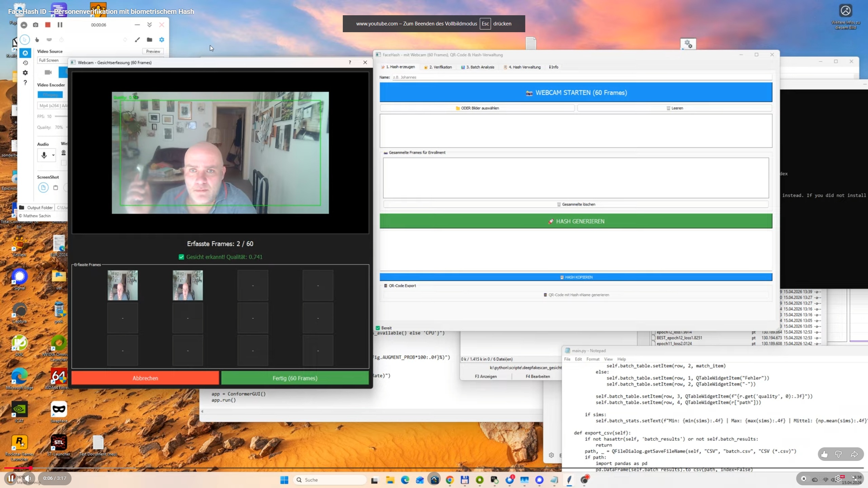Click the Abbrechen button
This screenshot has width=868, height=488.
pos(145,378)
